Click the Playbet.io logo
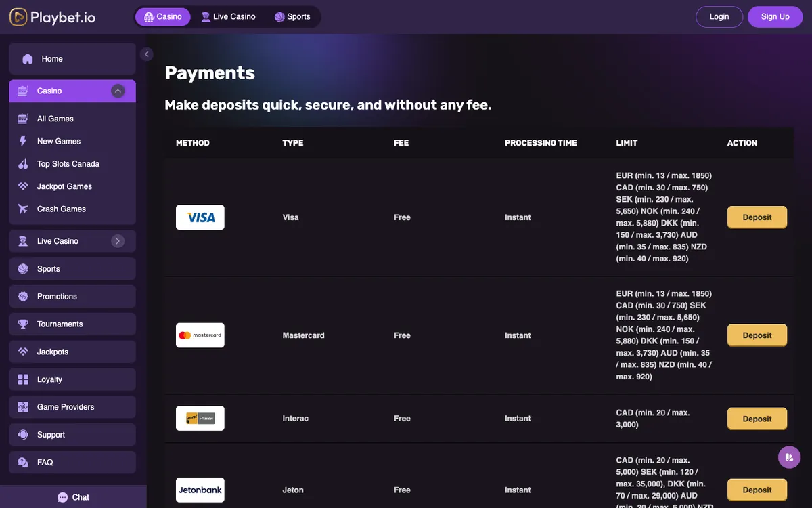The width and height of the screenshot is (812, 508). point(53,17)
